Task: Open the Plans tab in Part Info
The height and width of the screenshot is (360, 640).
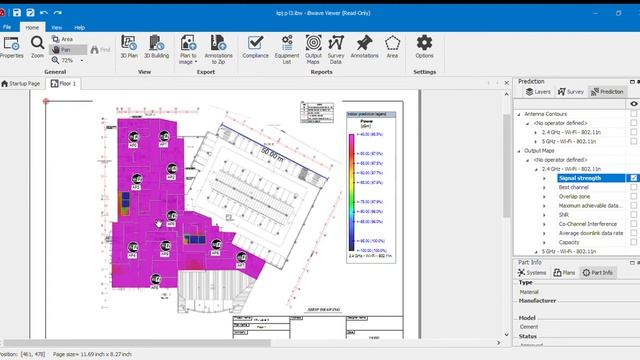Action: [564, 273]
